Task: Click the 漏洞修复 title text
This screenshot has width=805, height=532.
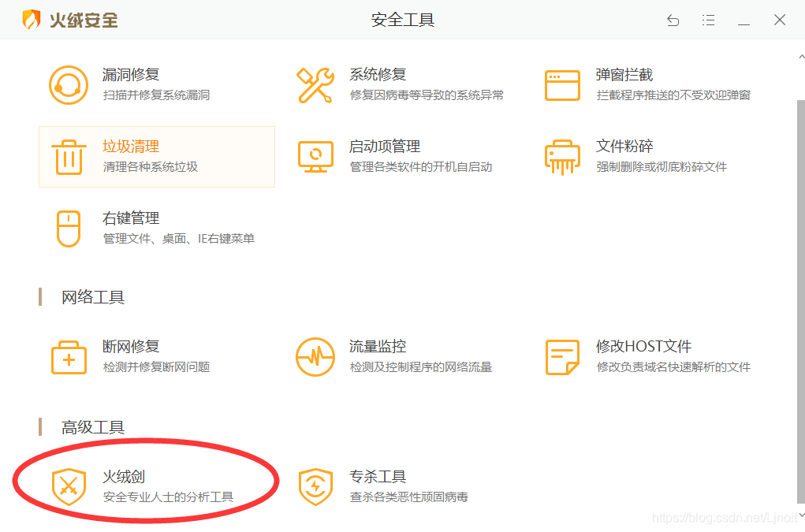Action: point(131,74)
